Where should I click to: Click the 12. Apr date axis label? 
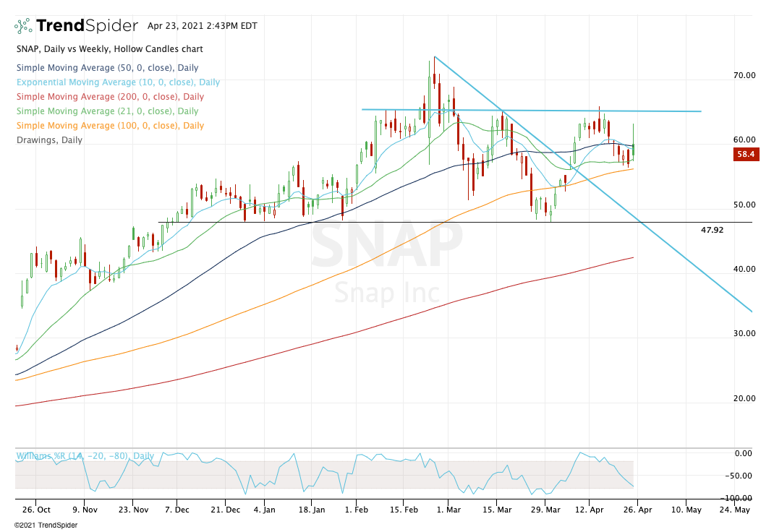tap(590, 510)
